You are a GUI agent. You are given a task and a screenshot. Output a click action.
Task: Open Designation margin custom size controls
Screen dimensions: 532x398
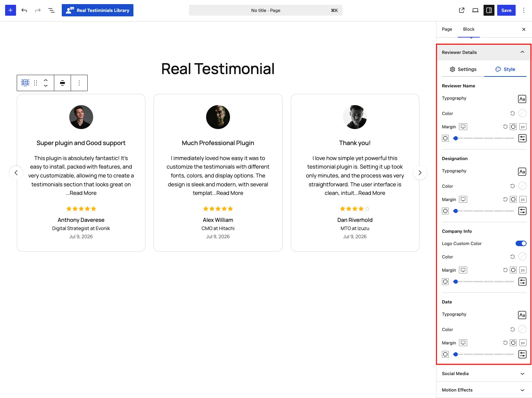click(x=522, y=211)
